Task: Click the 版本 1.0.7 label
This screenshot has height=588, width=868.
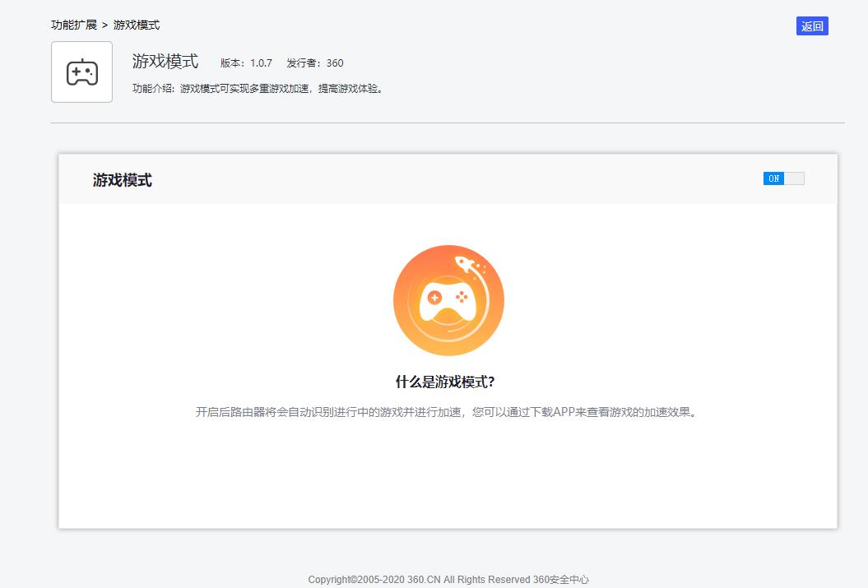Action: 244,63
